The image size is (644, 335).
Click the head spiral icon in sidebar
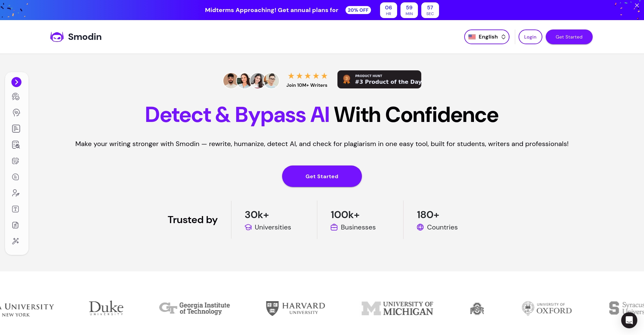pyautogui.click(x=16, y=113)
